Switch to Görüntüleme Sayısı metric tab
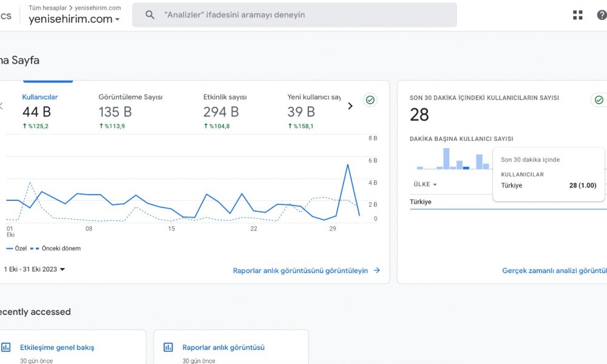The image size is (607, 364). (x=131, y=97)
